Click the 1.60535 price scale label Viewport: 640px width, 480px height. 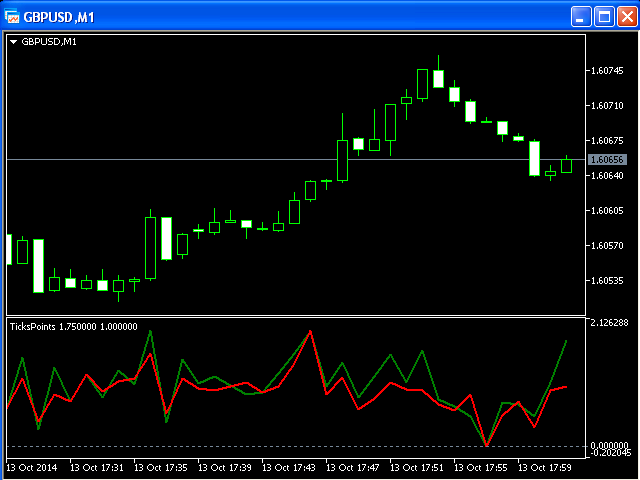[x=607, y=281]
